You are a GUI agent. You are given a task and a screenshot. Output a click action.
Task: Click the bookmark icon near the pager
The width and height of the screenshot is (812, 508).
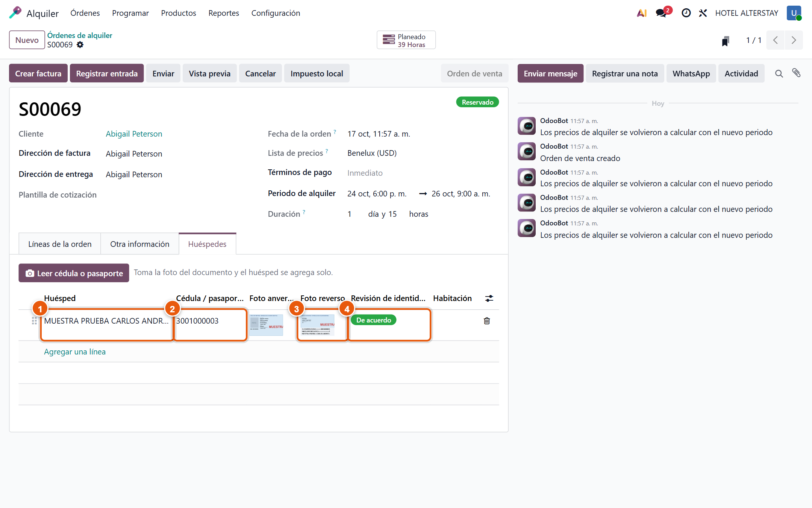tap(726, 41)
